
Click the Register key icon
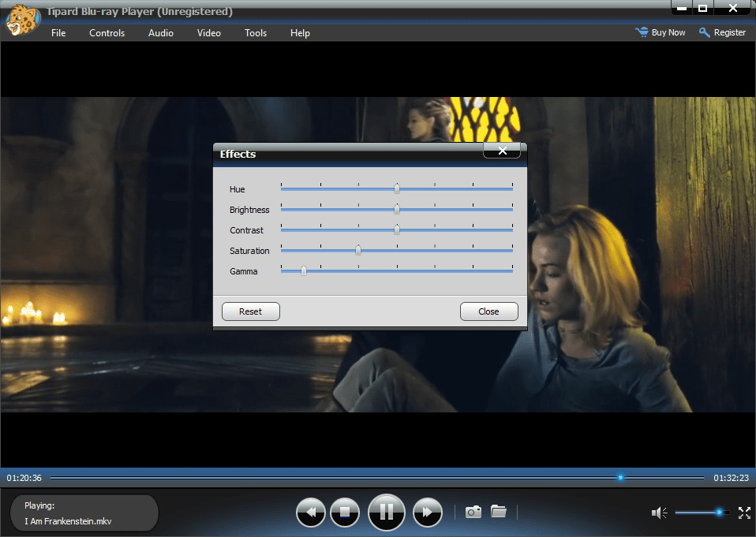click(705, 32)
